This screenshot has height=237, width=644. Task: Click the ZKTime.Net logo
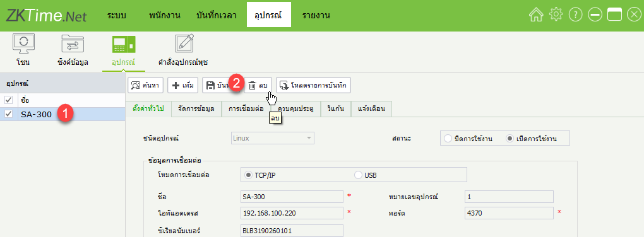pos(46,16)
